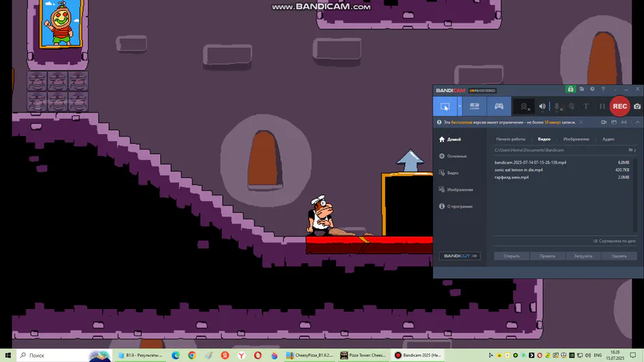Click the image icon in notice bar
The width and height of the screenshot is (644, 362).
click(614, 122)
